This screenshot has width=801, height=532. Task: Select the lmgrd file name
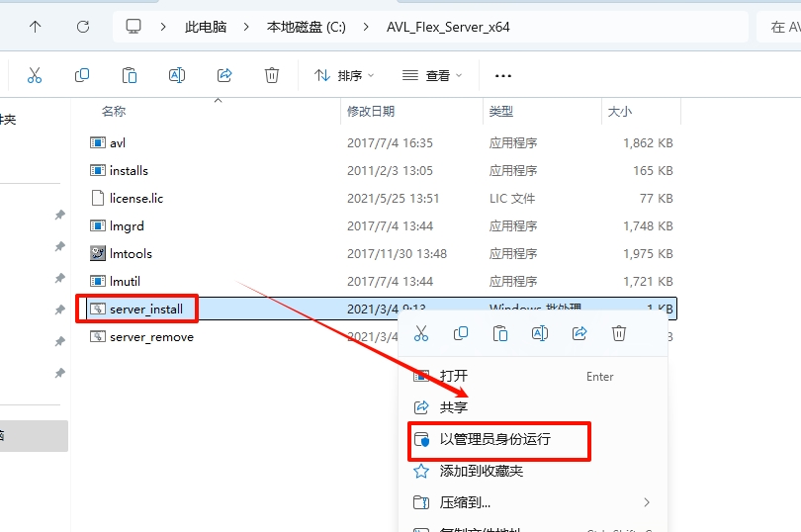pos(127,225)
